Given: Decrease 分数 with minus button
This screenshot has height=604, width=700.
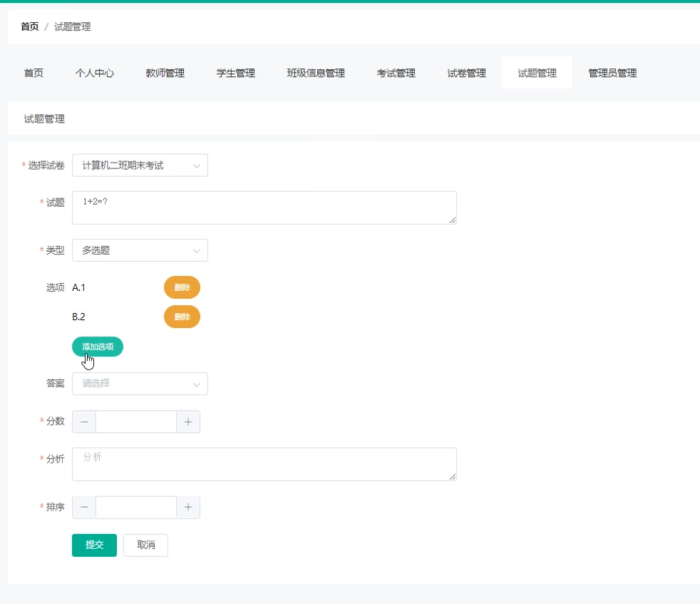Looking at the screenshot, I should click(84, 421).
